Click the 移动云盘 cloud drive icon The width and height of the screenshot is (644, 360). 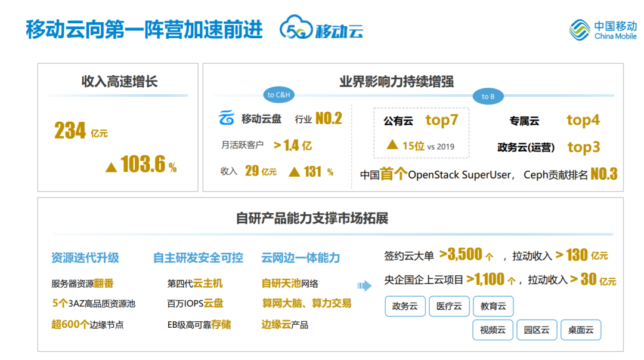pos(227,118)
